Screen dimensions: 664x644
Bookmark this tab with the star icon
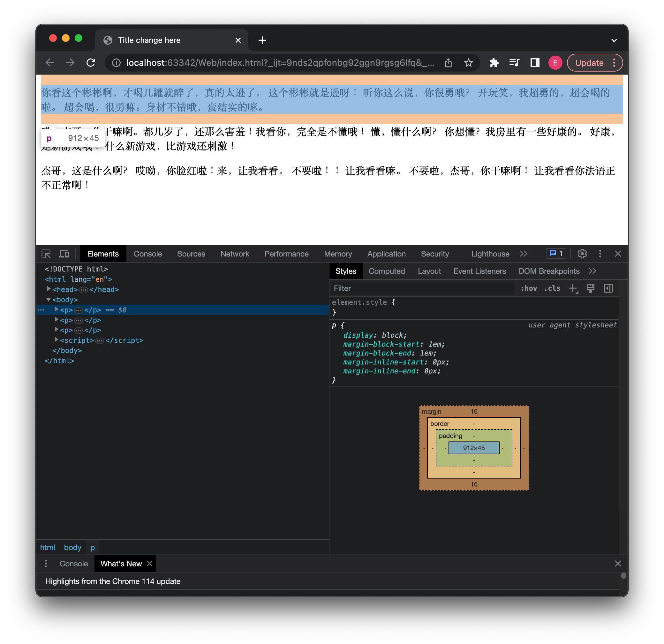coord(468,63)
